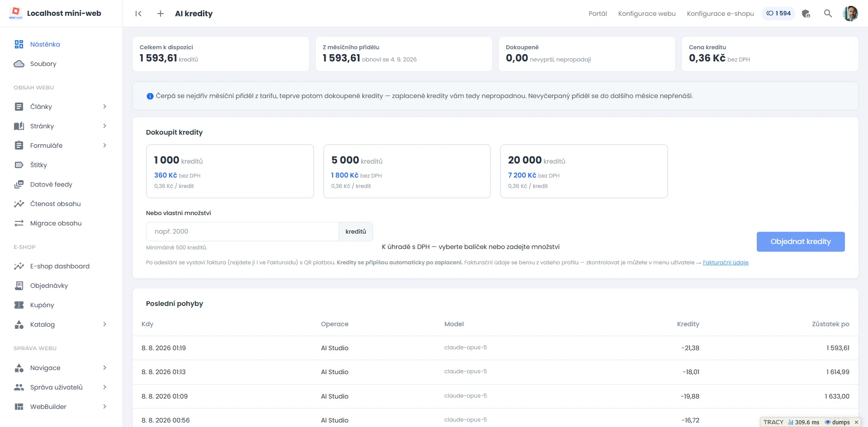Click the Objednat kredity button
This screenshot has width=868, height=427.
[x=801, y=242]
